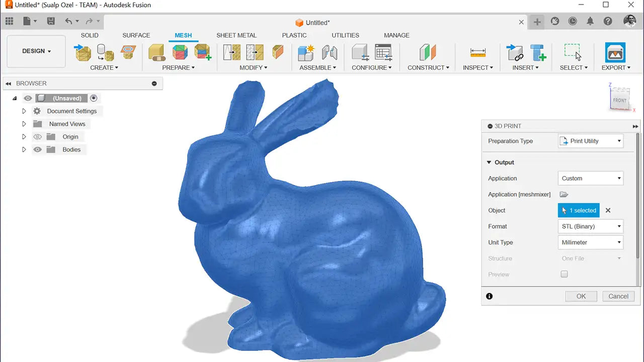The width and height of the screenshot is (644, 362).
Task: Select the Insert fastener bolt icon
Action: coord(538,52)
